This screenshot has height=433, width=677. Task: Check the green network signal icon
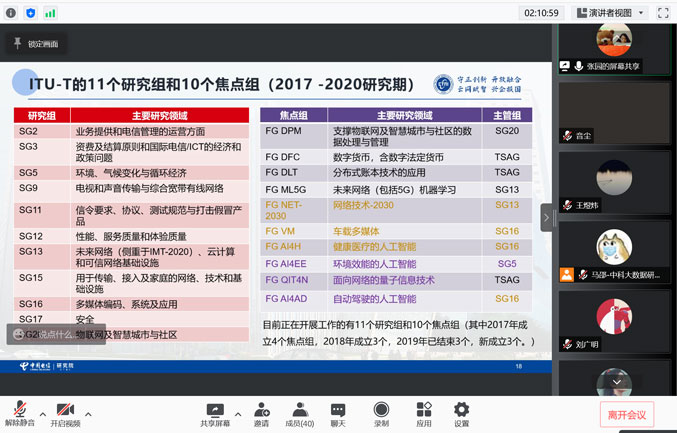[50, 13]
